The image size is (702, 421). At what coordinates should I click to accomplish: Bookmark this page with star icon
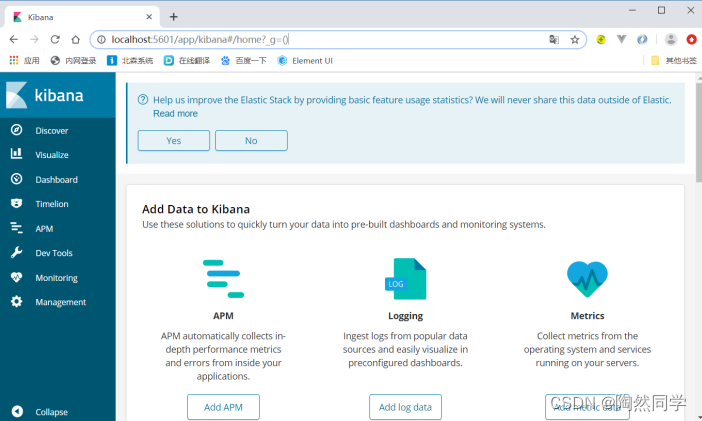click(x=575, y=39)
